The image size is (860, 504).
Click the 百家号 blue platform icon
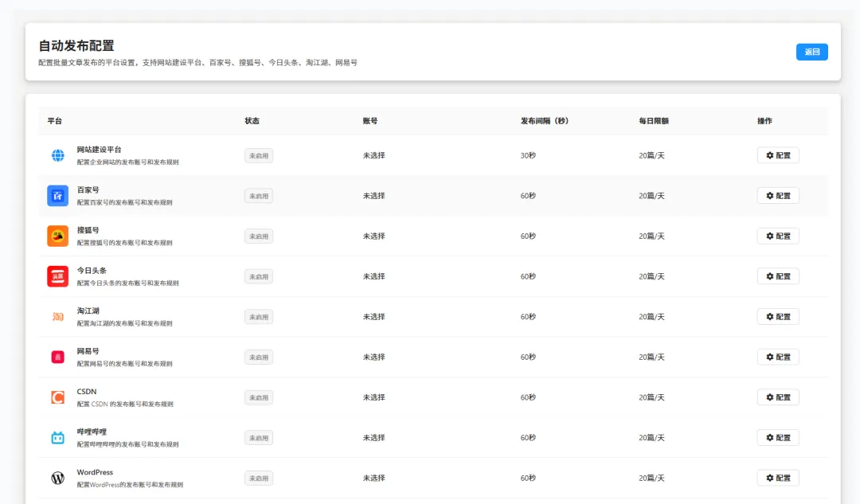pos(57,196)
